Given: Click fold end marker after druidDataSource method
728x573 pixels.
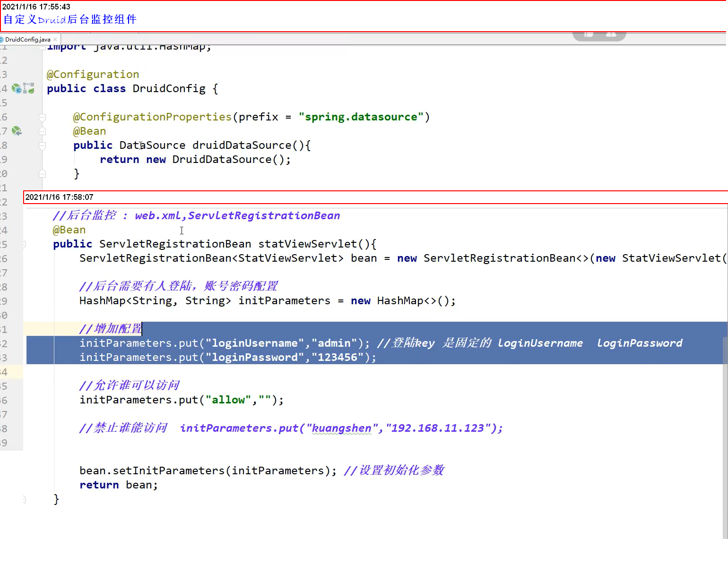Looking at the screenshot, I should click(x=42, y=173).
